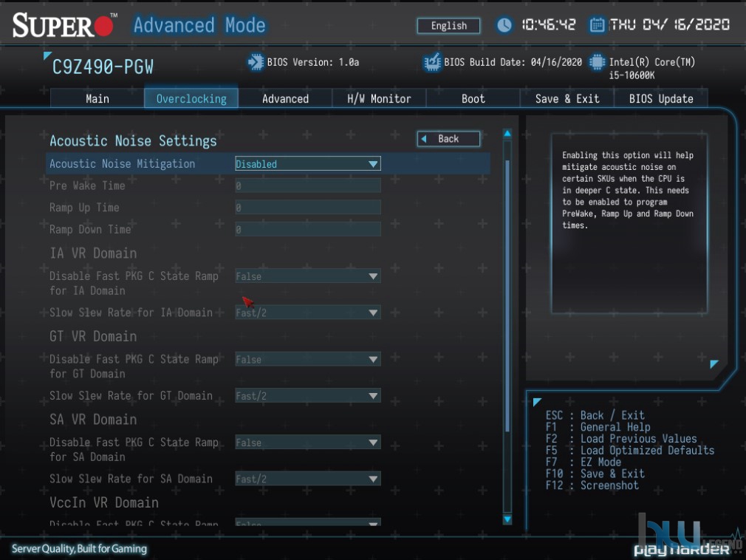Viewport: 746px width, 560px height.
Task: Click scroll up arrow of settings list
Action: [x=507, y=134]
